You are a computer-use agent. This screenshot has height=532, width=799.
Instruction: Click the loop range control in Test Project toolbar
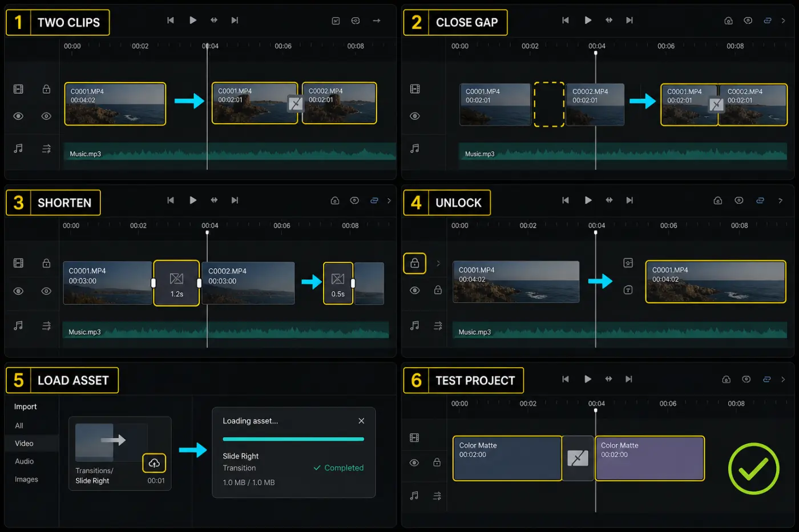[608, 379]
